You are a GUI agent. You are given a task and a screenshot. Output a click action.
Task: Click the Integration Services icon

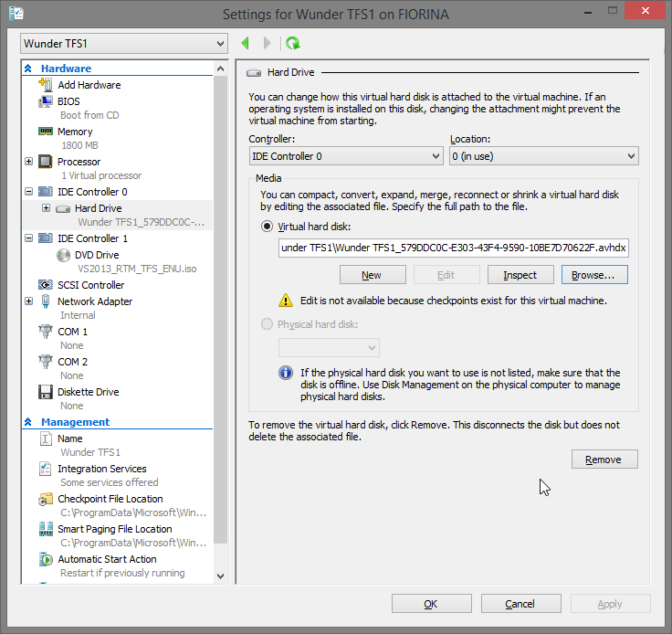click(46, 469)
